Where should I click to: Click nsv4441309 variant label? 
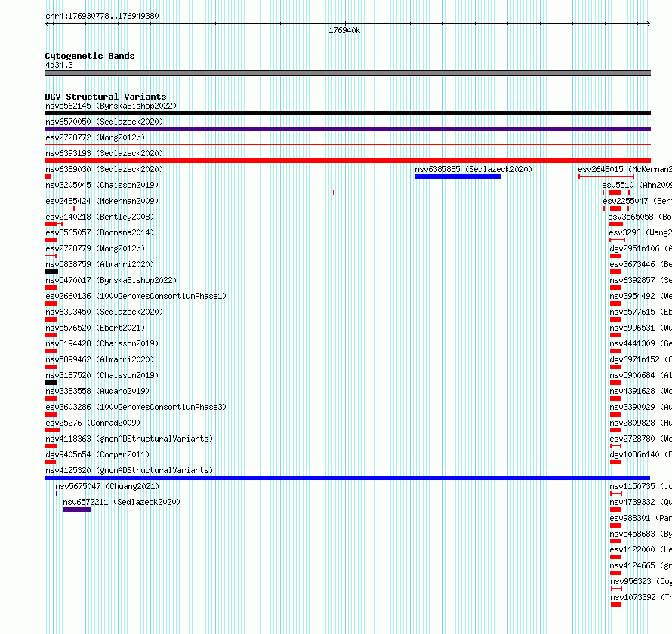tap(641, 343)
